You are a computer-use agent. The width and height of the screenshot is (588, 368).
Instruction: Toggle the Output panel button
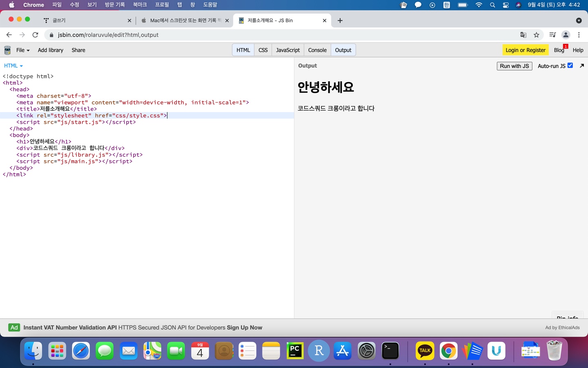click(343, 50)
